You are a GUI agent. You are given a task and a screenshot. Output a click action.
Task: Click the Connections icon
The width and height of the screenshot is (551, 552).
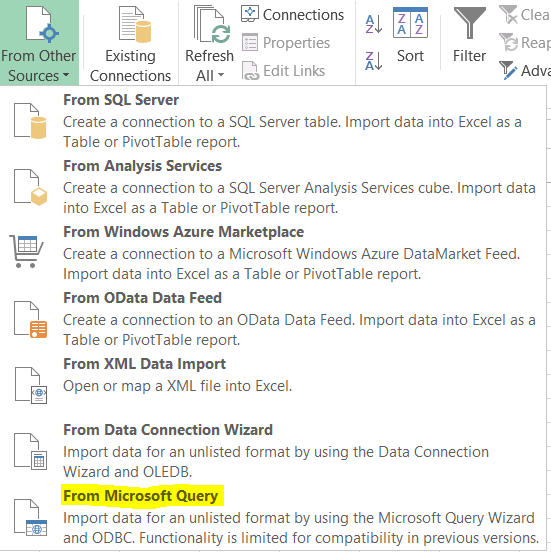point(250,14)
